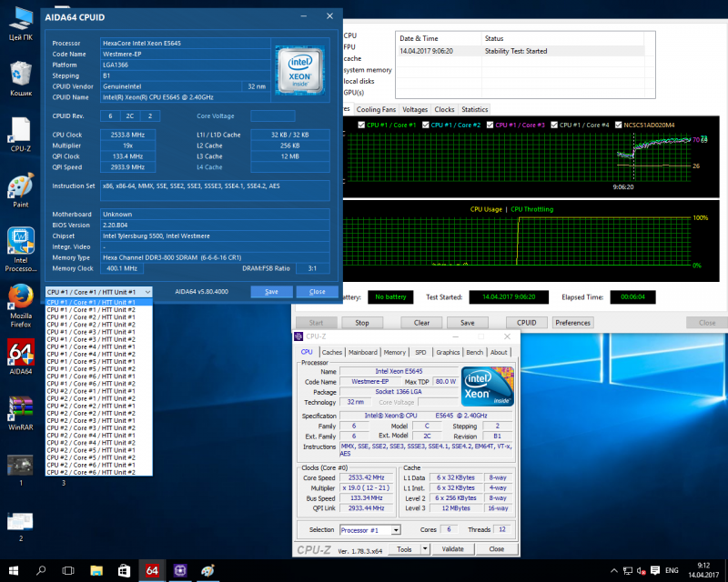Screen dimensions: 728x582
Task: Launch AIDA64 from the desktop icon
Action: click(x=20, y=353)
